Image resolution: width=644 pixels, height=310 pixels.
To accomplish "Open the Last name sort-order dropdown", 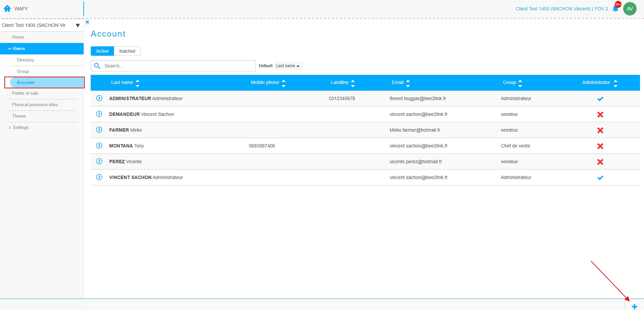I will (288, 66).
